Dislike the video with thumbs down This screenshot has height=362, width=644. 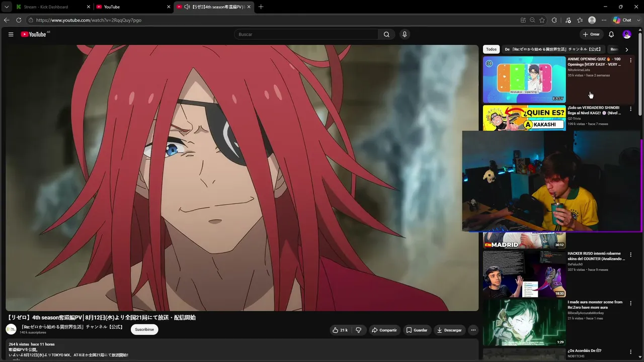pos(359,330)
